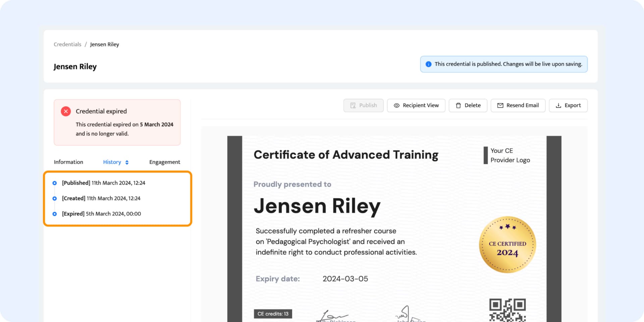Click the CE credits: 13 label

(x=273, y=314)
